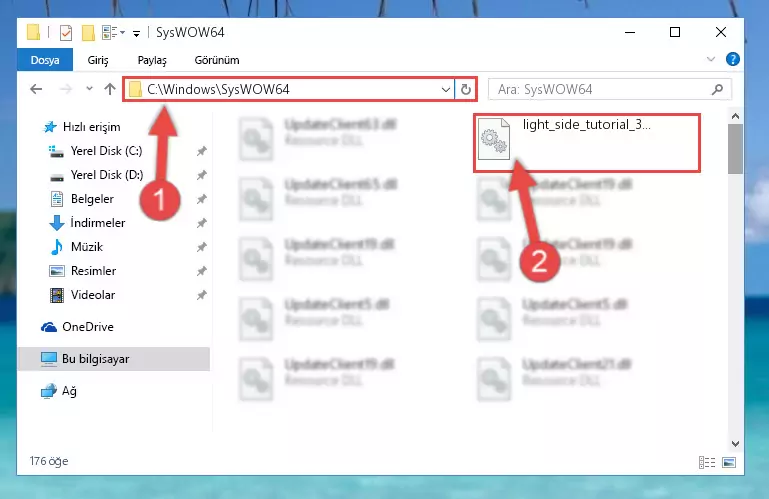Switch to the Giriş ribbon tab

click(98, 60)
